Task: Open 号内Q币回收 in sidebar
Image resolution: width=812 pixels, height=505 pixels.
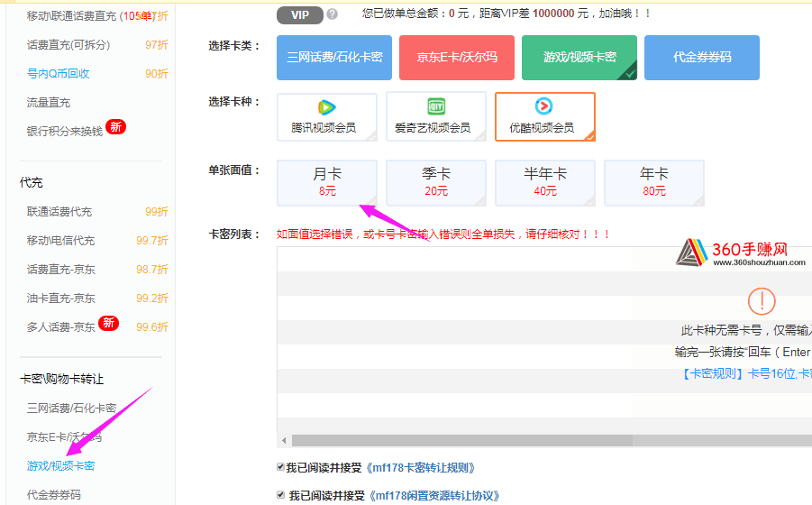Action: [x=58, y=74]
